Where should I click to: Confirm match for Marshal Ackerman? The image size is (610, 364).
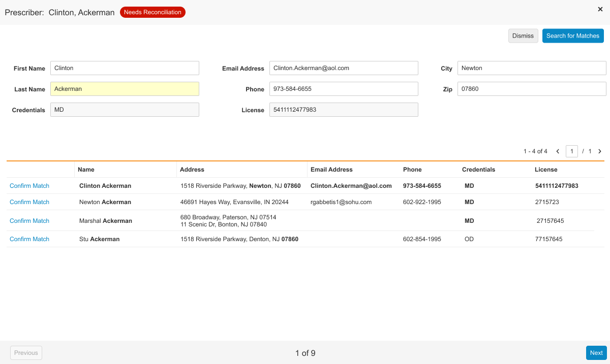pos(29,221)
